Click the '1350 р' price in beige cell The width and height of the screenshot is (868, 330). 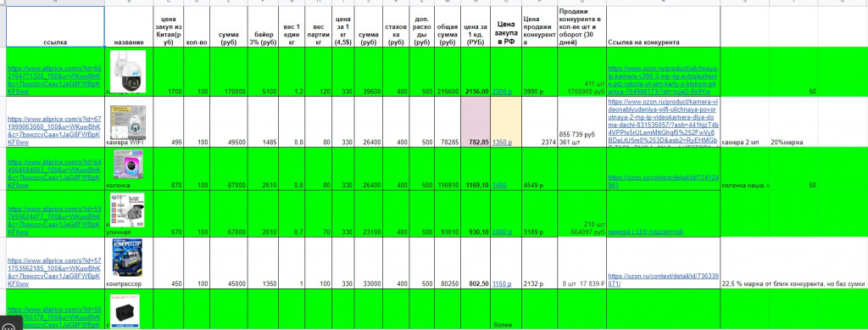click(x=502, y=143)
